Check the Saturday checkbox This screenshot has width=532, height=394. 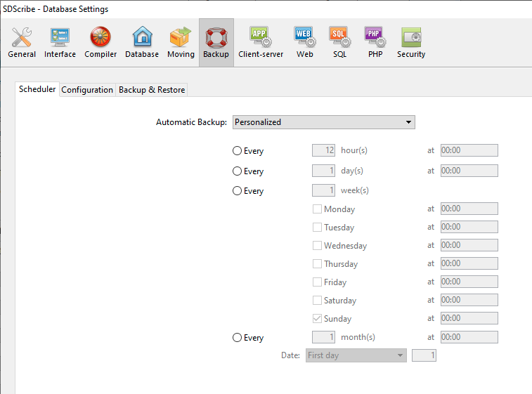(x=317, y=301)
